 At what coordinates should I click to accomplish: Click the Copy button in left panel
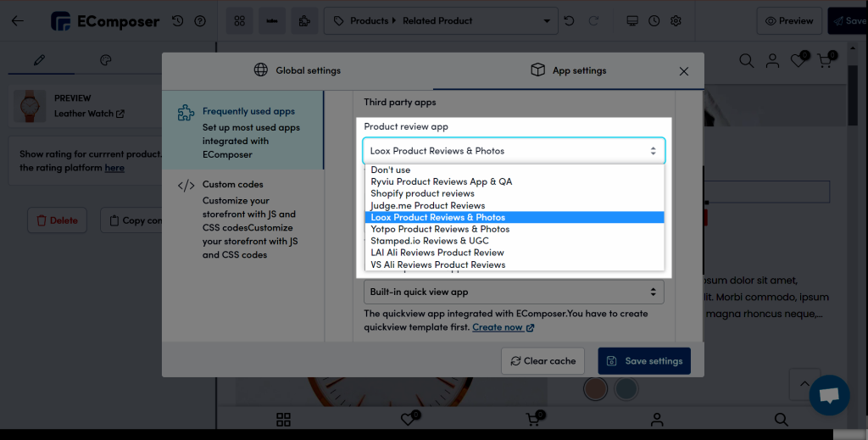(131, 220)
